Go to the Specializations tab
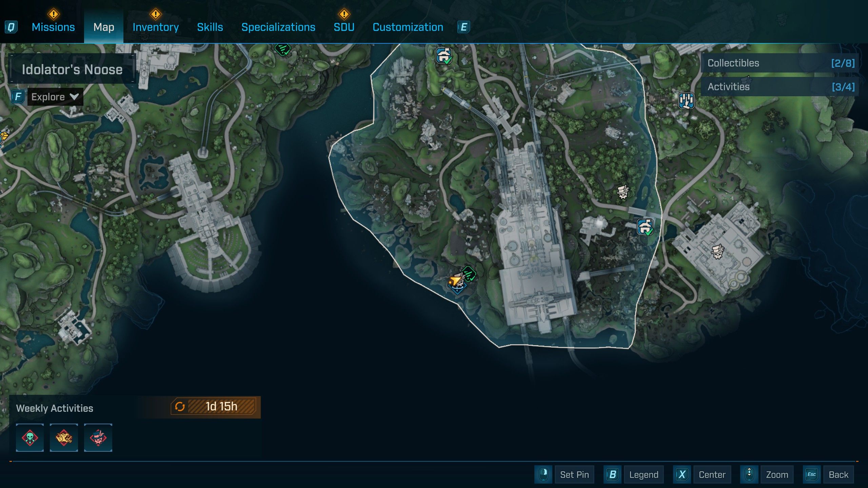The width and height of the screenshot is (868, 488). coord(278,27)
